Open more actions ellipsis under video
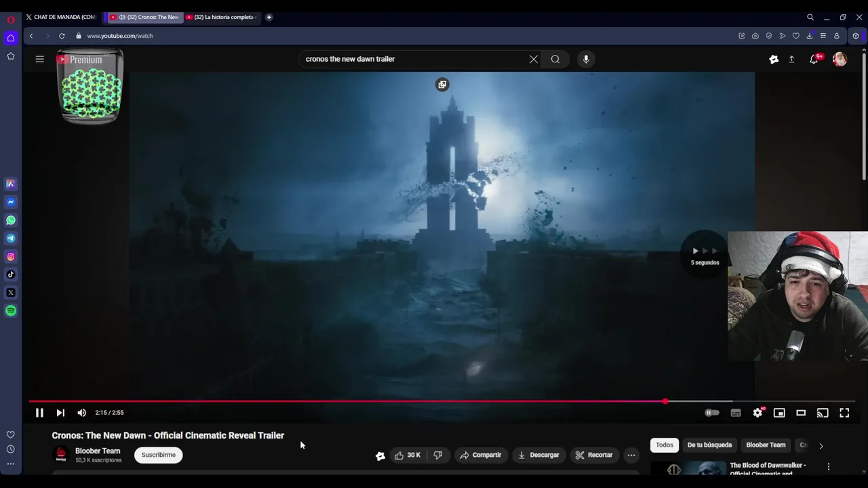868x488 pixels. (631, 455)
